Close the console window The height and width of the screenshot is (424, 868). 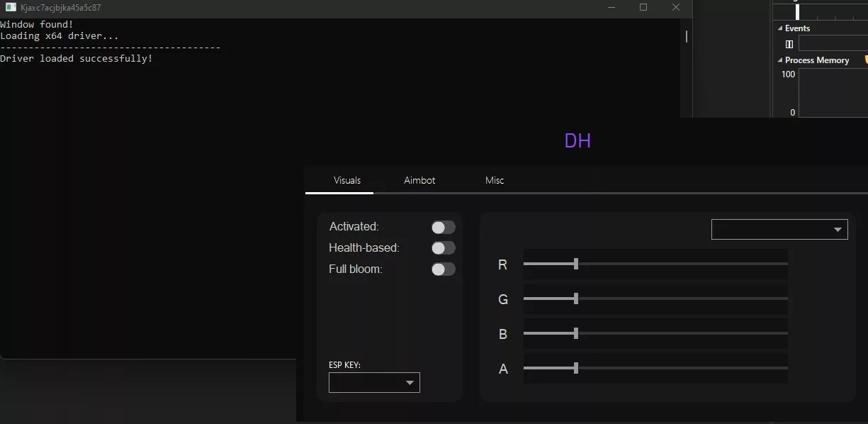[x=676, y=8]
